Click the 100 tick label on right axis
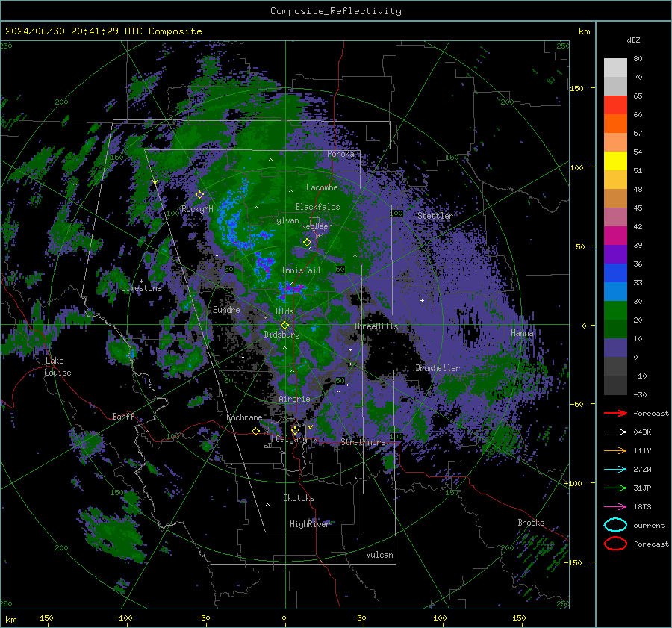The height and width of the screenshot is (628, 672). point(576,167)
